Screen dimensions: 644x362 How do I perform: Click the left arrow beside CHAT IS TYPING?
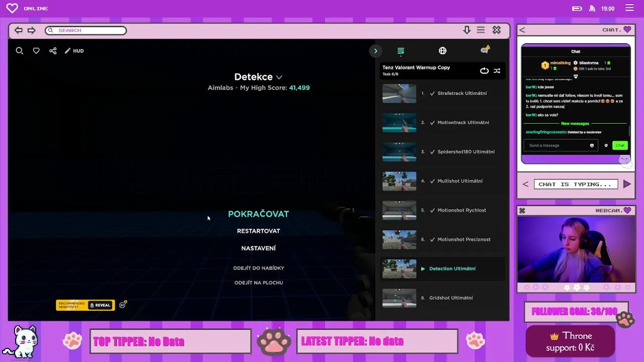(525, 184)
